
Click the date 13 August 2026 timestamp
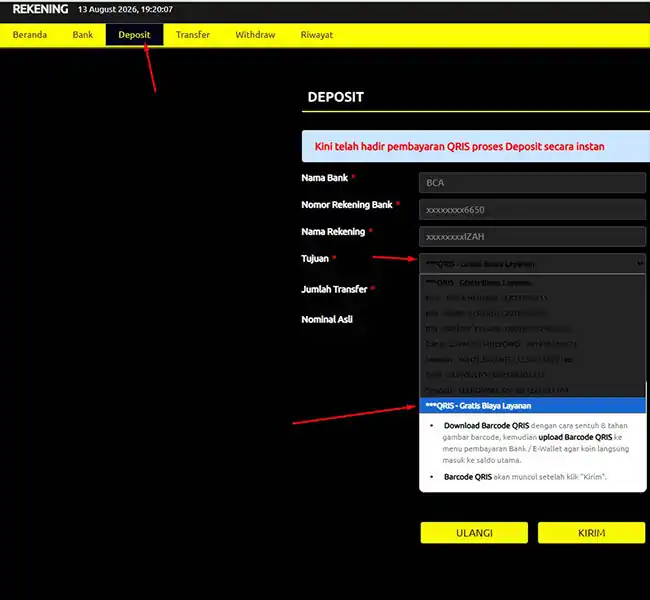pos(125,9)
